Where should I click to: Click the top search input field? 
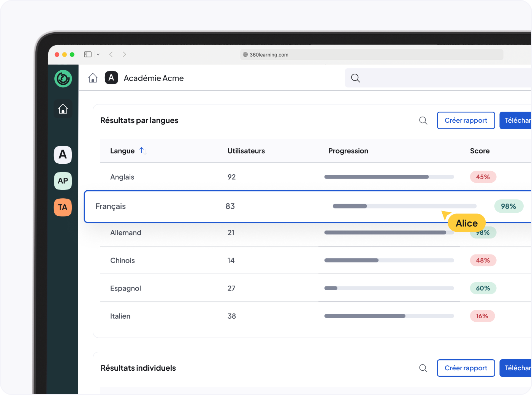[438, 78]
